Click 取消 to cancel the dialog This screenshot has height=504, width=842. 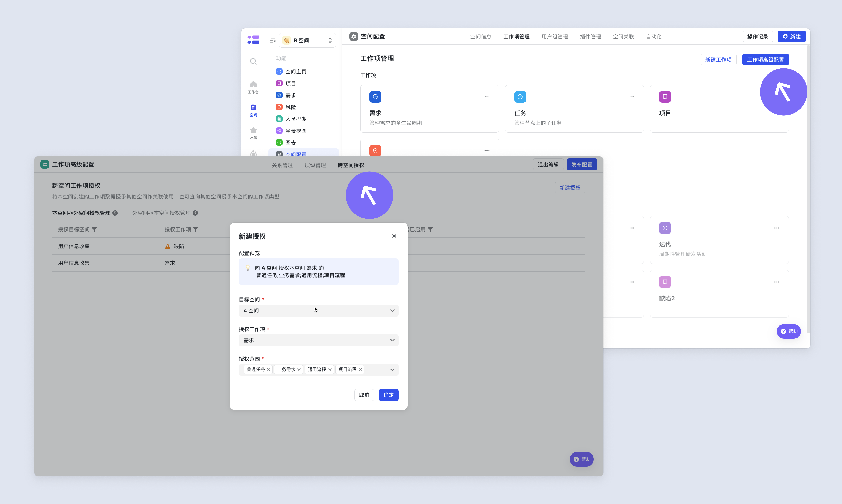pyautogui.click(x=364, y=395)
